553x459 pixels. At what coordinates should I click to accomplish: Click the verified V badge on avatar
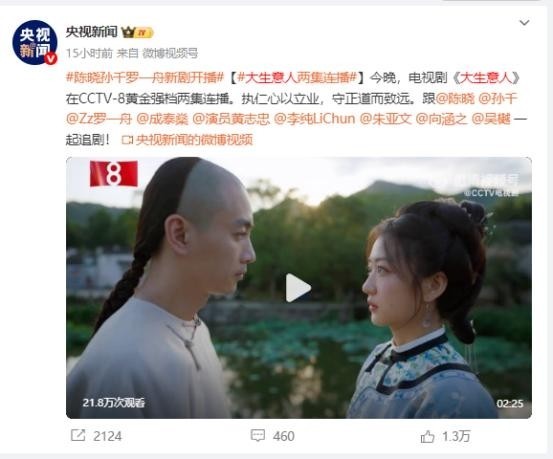[x=51, y=58]
